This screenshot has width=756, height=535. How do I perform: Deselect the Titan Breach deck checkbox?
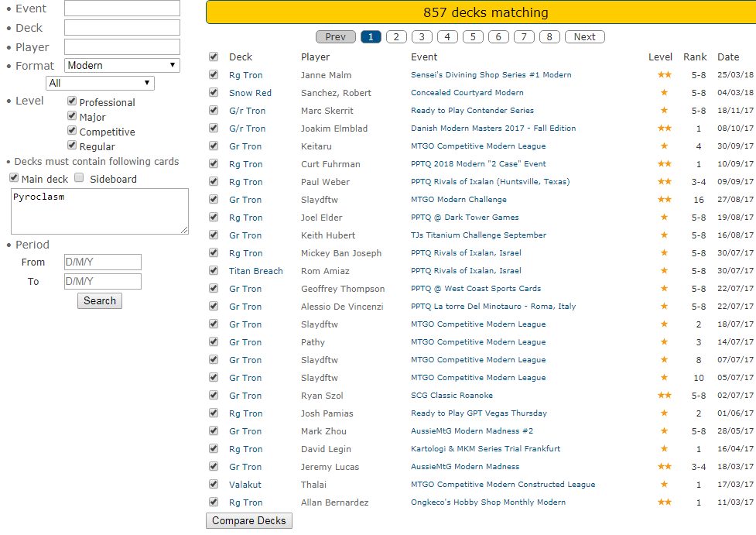[214, 271]
